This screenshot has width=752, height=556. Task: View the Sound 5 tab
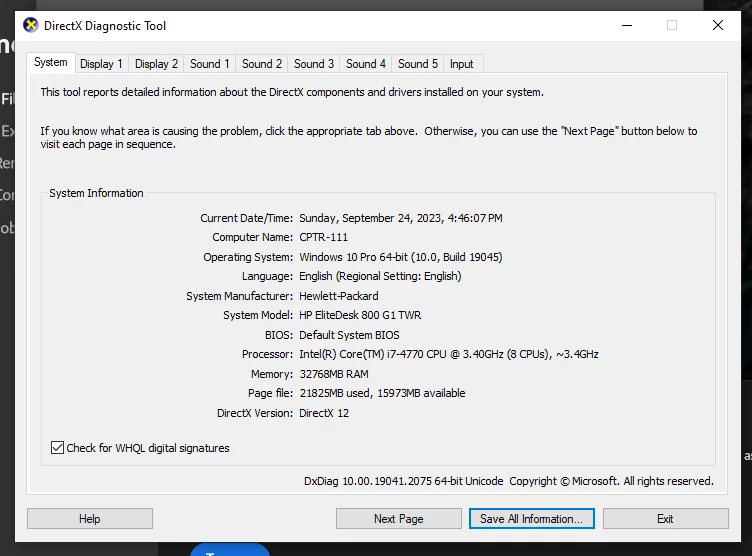[x=418, y=64]
